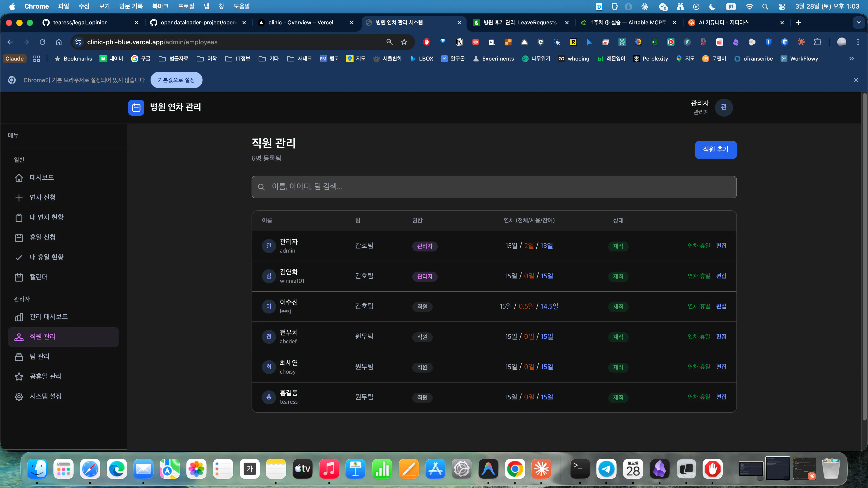Click 편집 for 이수진
The width and height of the screenshot is (868, 488).
point(721,306)
